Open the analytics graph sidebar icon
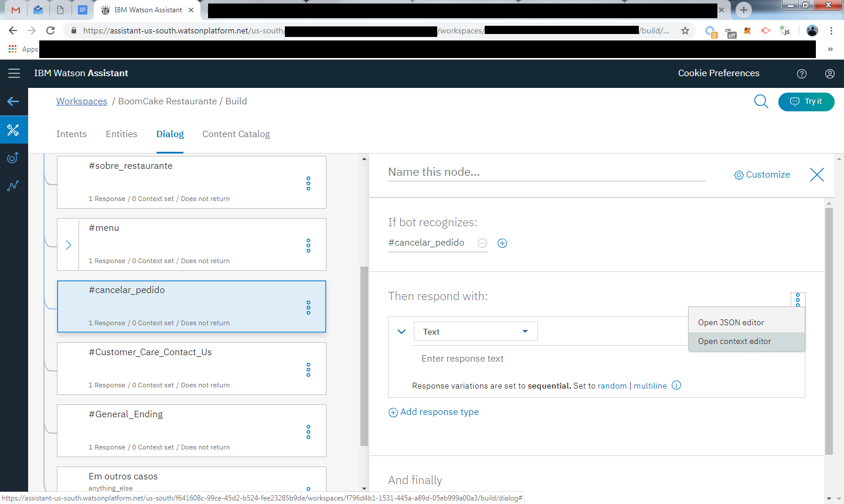Screen dimensions: 844x504 point(13,186)
